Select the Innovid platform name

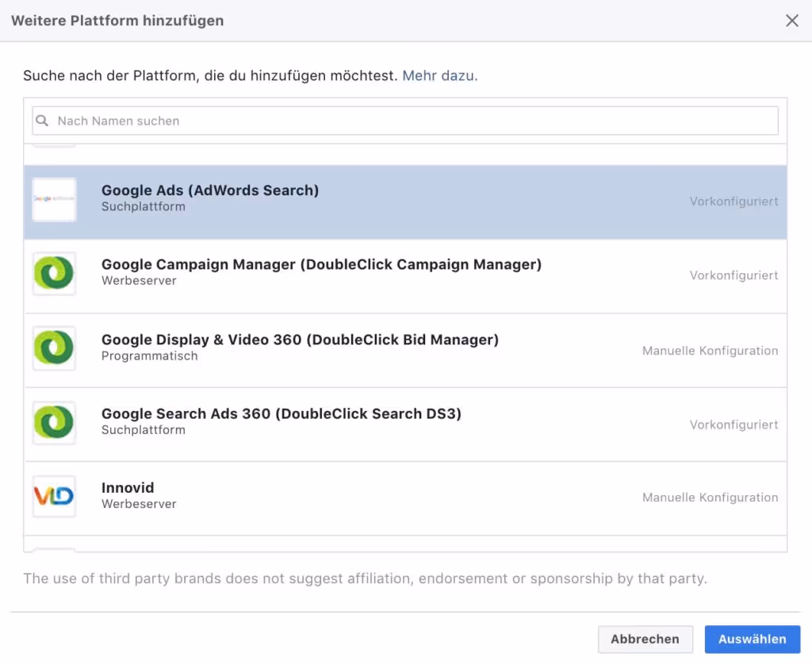point(128,488)
